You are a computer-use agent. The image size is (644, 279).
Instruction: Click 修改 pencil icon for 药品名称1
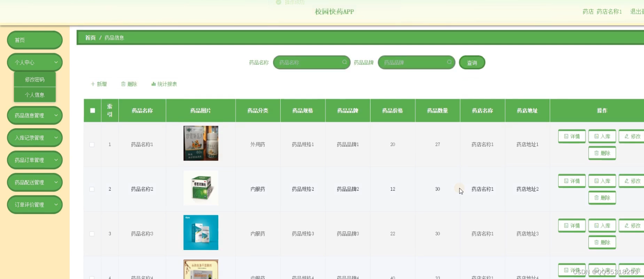(x=627, y=136)
